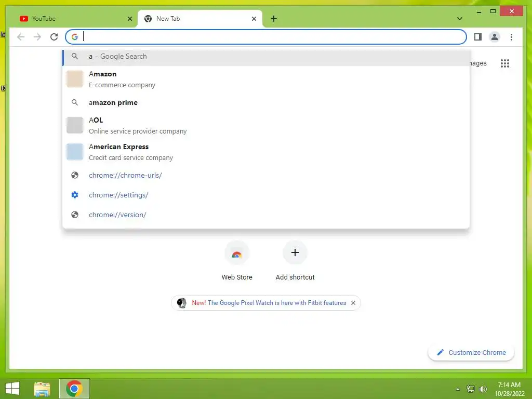Toggle the side panel icon
Viewport: 532px width, 399px height.
(478, 37)
